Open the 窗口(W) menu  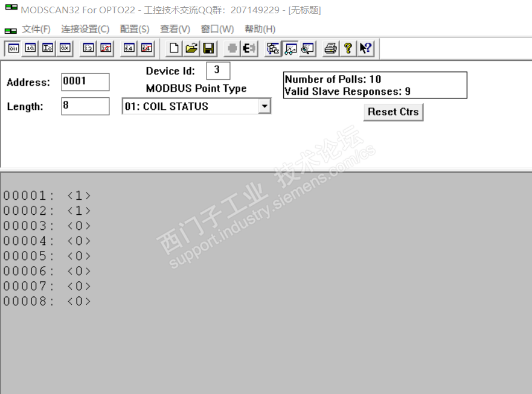point(217,29)
